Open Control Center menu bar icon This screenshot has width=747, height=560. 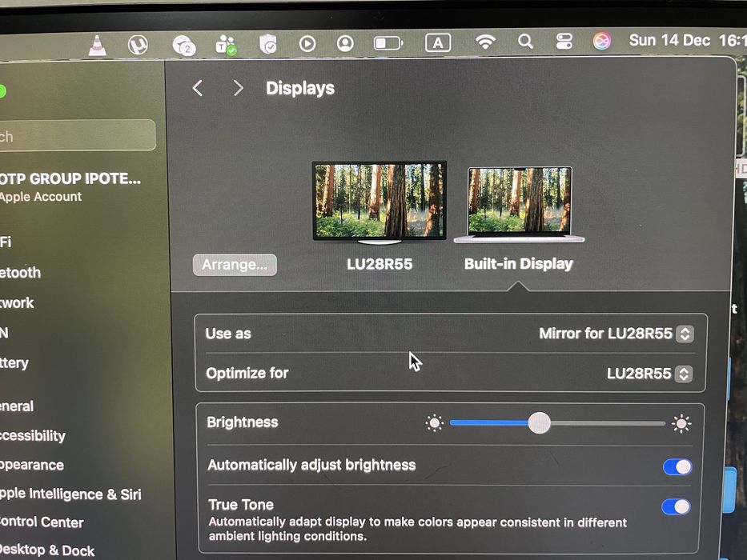coord(564,41)
